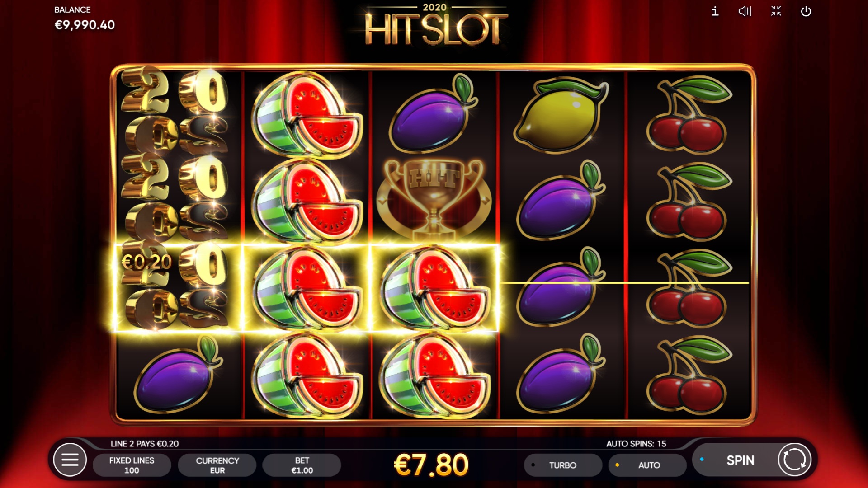Screen dimensions: 868x488
Task: Toggle Turbo mode
Action: click(563, 465)
